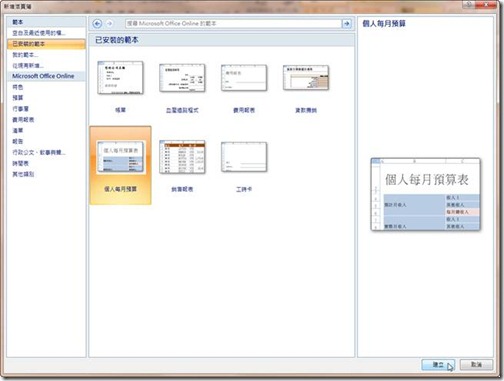Open 已安裝的範本 category in sidebar
The image size is (504, 381).
(x=46, y=44)
